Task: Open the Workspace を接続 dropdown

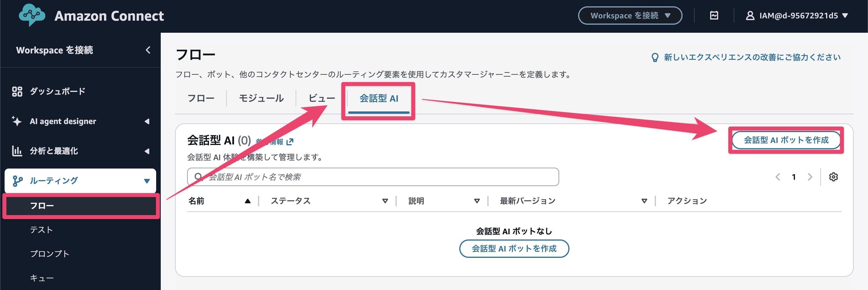Action: (x=630, y=16)
